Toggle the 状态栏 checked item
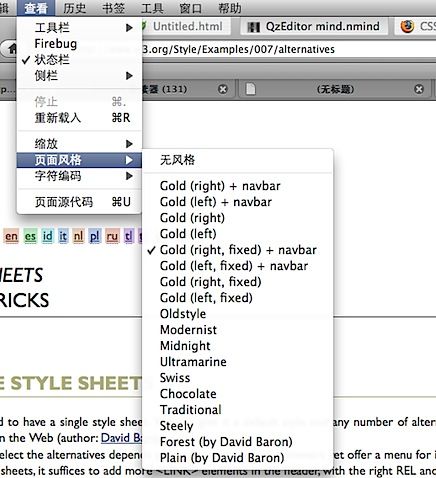This screenshot has width=436, height=478. point(79,60)
